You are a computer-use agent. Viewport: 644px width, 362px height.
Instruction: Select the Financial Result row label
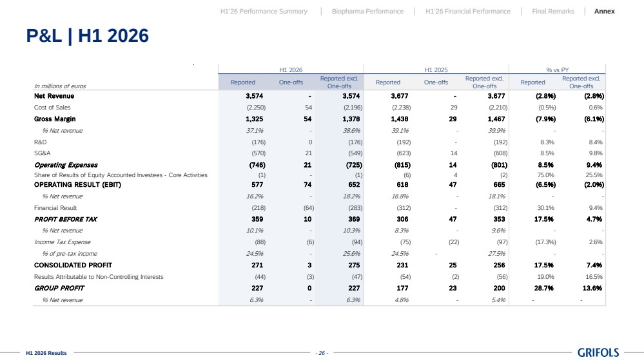[55, 208]
